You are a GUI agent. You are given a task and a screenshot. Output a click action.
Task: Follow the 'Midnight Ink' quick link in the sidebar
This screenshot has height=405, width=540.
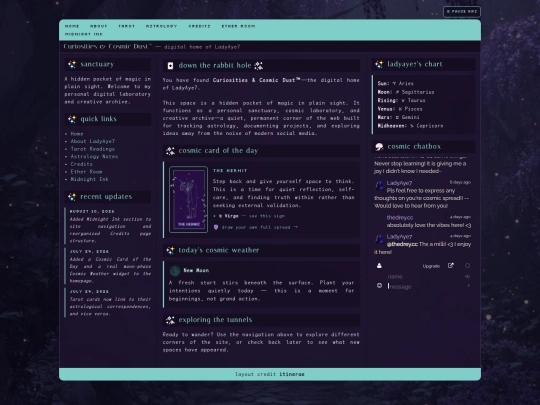pos(89,179)
